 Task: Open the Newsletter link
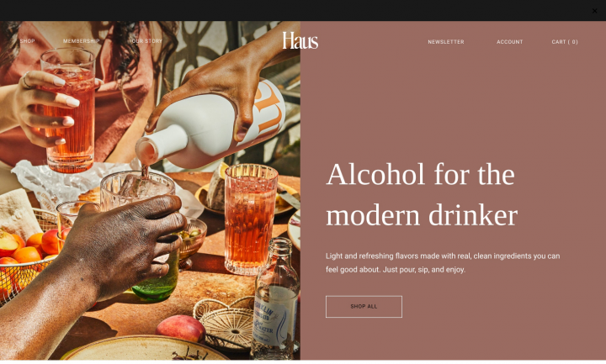pyautogui.click(x=446, y=42)
